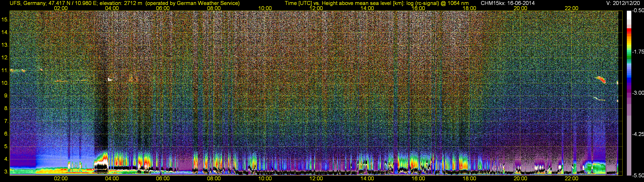Click the V: 2012/12/20 version text
The image size is (644, 182).
click(624, 3)
